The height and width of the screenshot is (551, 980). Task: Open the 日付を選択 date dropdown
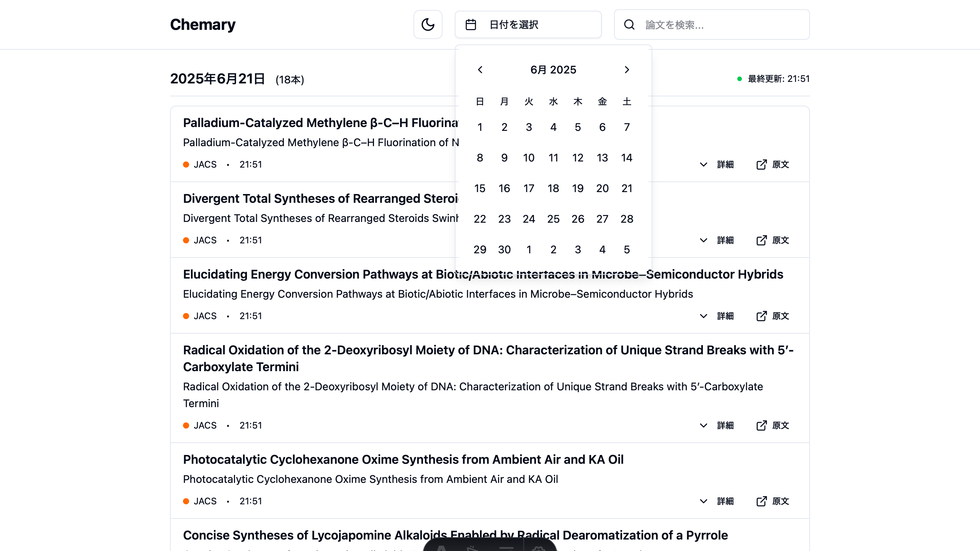coord(528,25)
